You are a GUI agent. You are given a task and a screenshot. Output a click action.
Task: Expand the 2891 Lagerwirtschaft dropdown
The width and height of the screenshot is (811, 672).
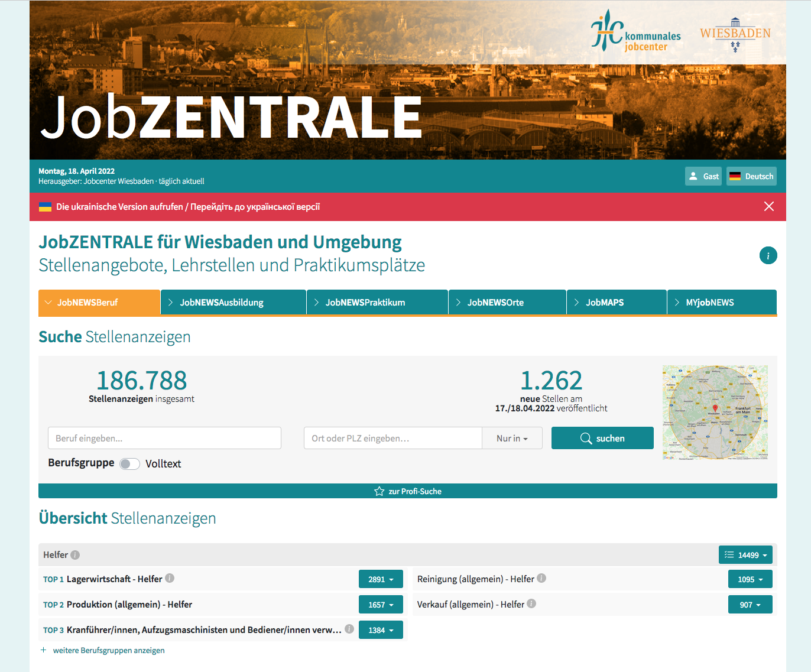381,579
